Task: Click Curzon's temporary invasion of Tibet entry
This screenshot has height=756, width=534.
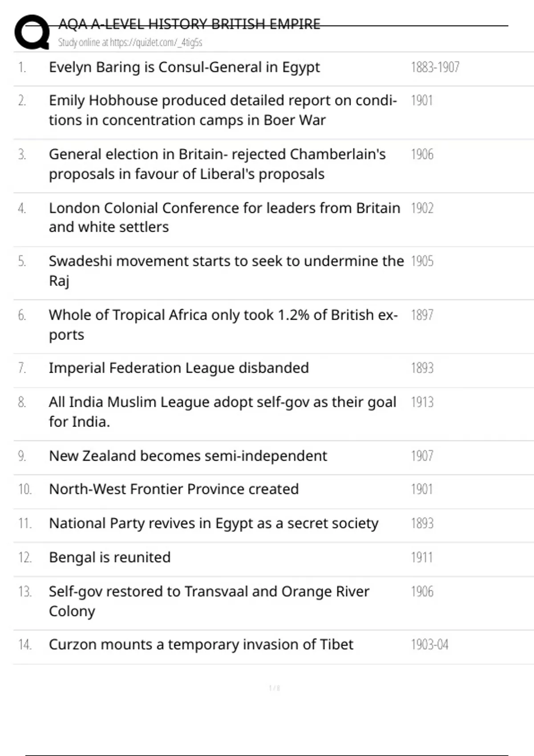Action: click(201, 644)
